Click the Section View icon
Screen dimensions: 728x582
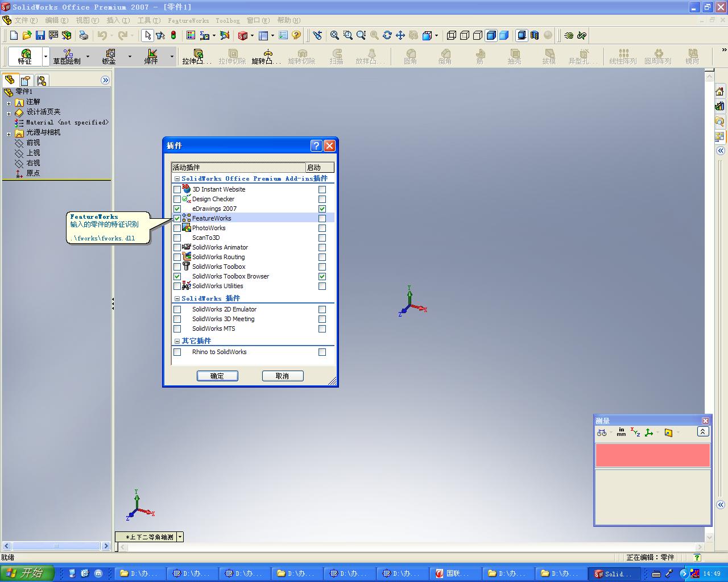(x=535, y=35)
